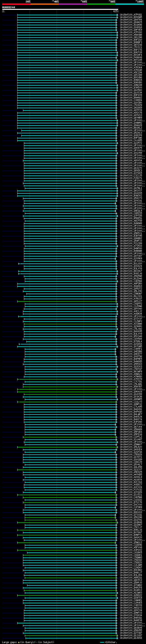Image resolution: width=146 pixels, height=644 pixels.
Task: Click hit label UniRef100_C5X9Z9
Action: (x=131, y=105)
